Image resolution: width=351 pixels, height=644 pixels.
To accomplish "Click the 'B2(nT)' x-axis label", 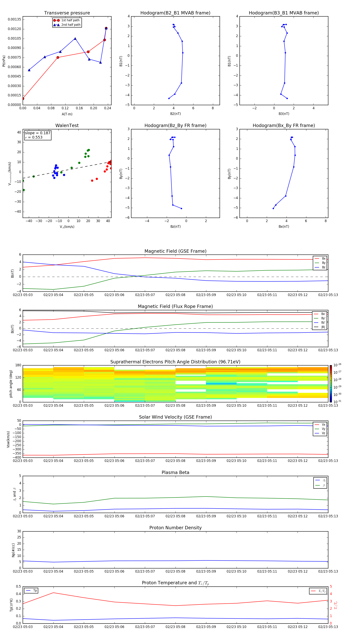I will [175, 114].
